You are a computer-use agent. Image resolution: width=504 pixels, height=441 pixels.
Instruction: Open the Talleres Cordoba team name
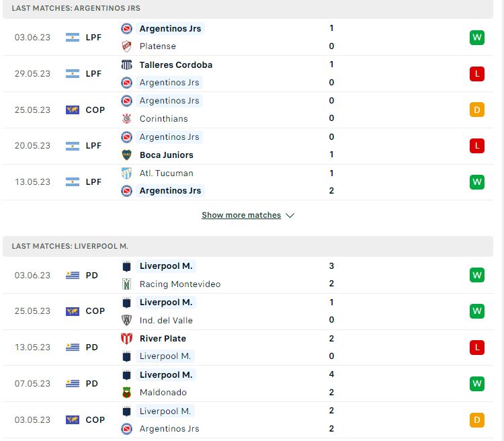tap(176, 65)
